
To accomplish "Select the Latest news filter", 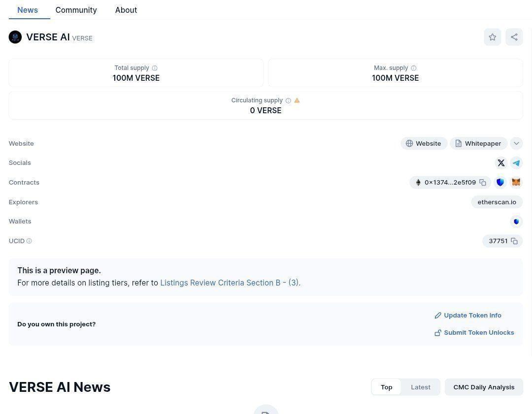I will click(420, 387).
